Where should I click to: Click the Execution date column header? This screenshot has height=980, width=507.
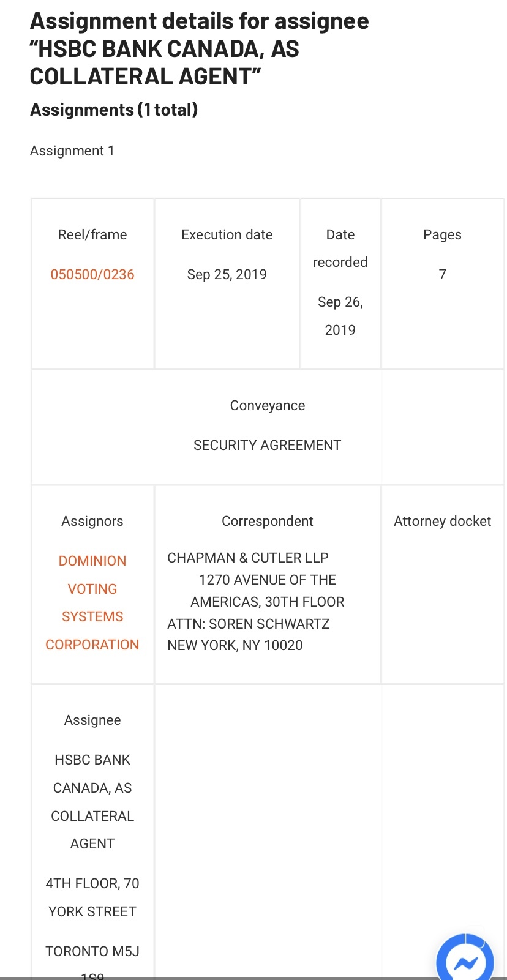coord(227,235)
